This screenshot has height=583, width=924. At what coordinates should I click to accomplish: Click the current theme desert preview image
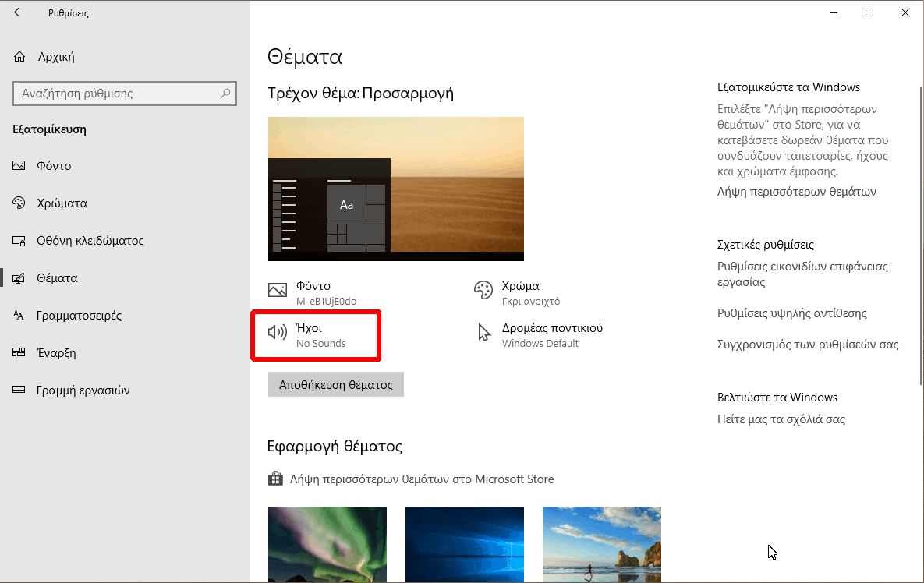(396, 189)
